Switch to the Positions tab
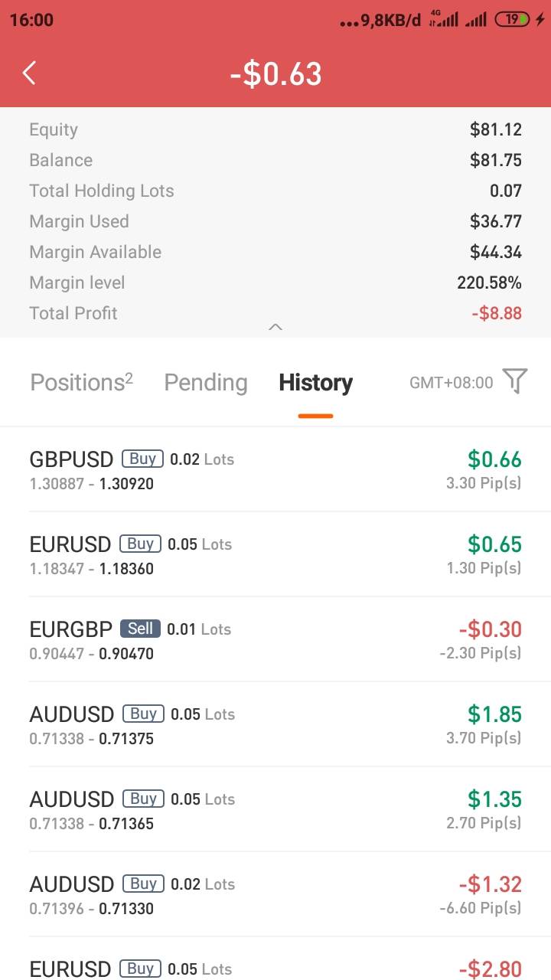Screen dimensions: 551x980 click(x=81, y=382)
